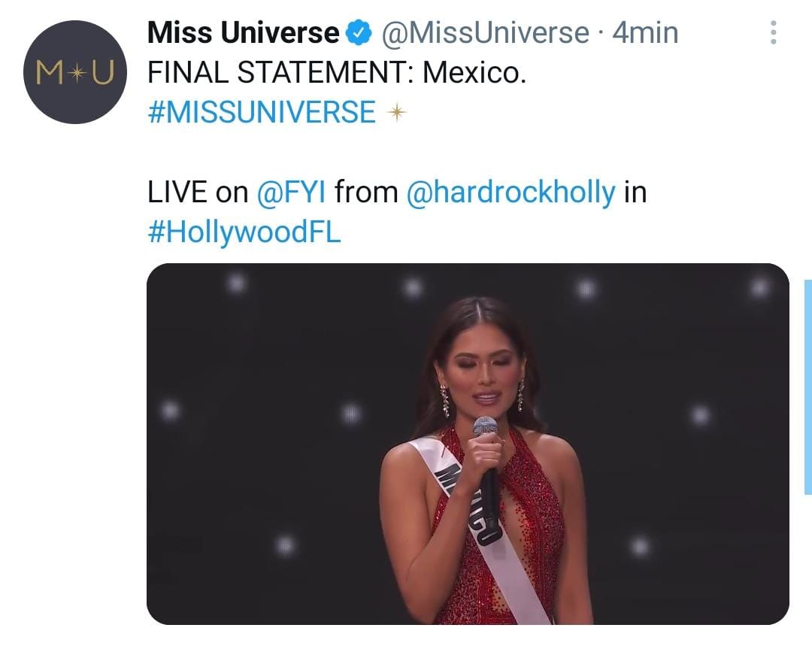812x646 pixels.
Task: Open the tweet via the 4min timestamp
Action: coord(646,33)
